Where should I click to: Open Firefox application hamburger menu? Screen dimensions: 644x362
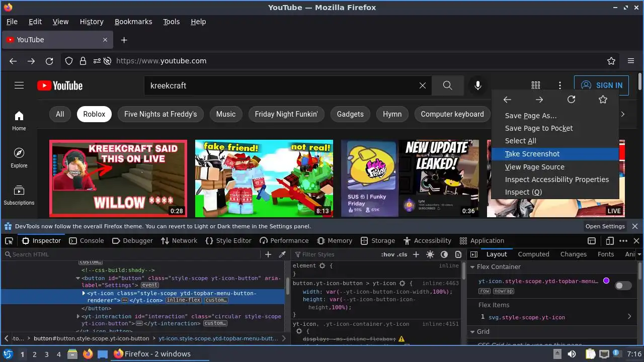(631, 61)
